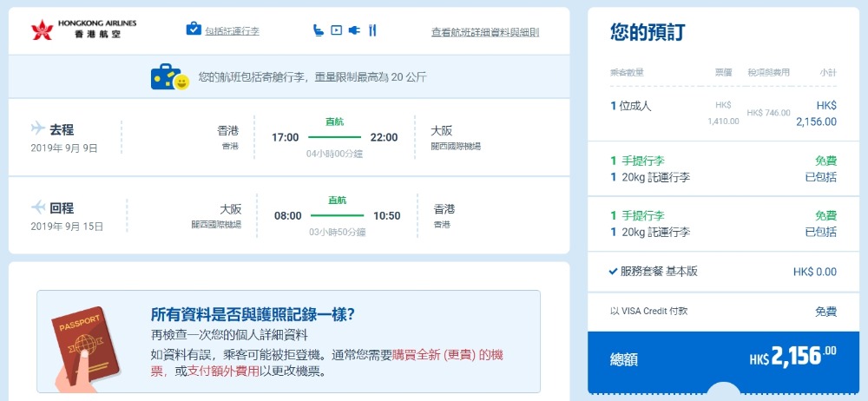Click the 您的預訂 heading
The height and width of the screenshot is (401, 868).
point(647,33)
